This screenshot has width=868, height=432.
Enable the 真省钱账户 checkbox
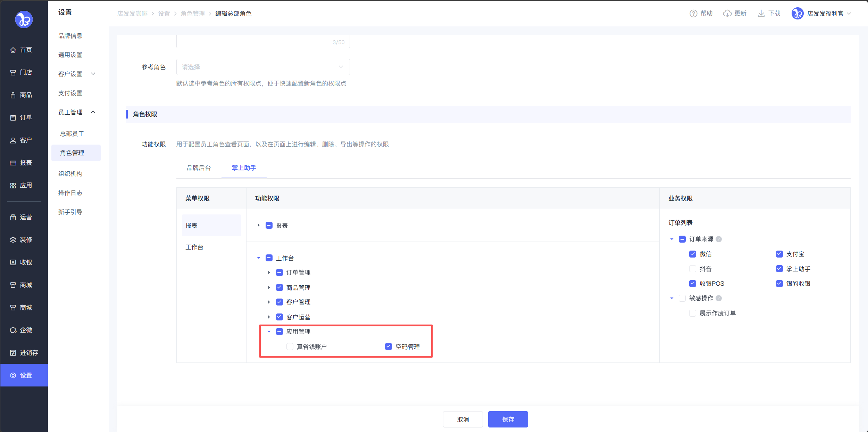(290, 347)
